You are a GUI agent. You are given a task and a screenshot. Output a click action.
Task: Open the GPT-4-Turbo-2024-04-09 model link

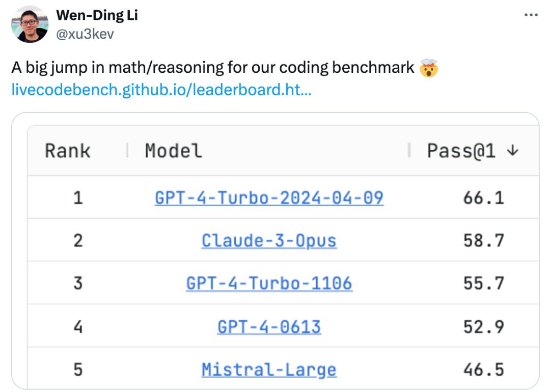pyautogui.click(x=269, y=198)
